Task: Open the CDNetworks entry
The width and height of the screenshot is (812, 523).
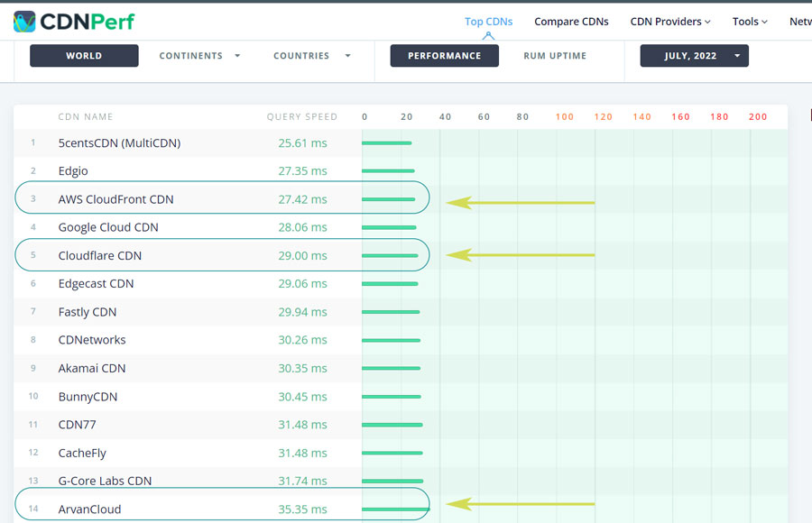Action: click(92, 340)
